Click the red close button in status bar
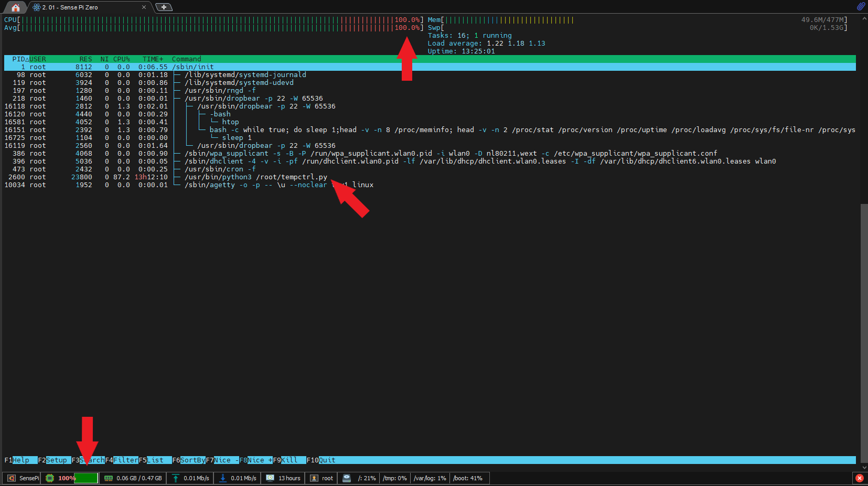Screen dimensions: 868x486 click(x=859, y=478)
